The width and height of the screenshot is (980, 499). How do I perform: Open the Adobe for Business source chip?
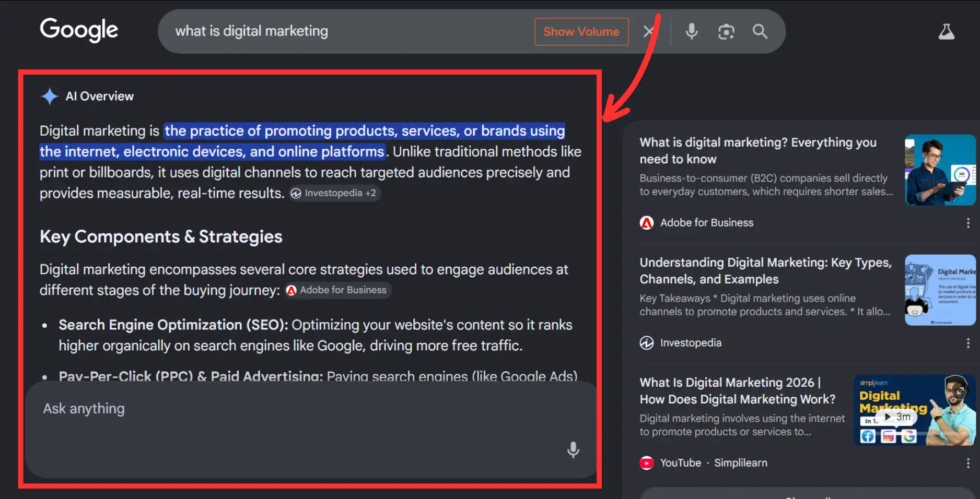coord(337,290)
